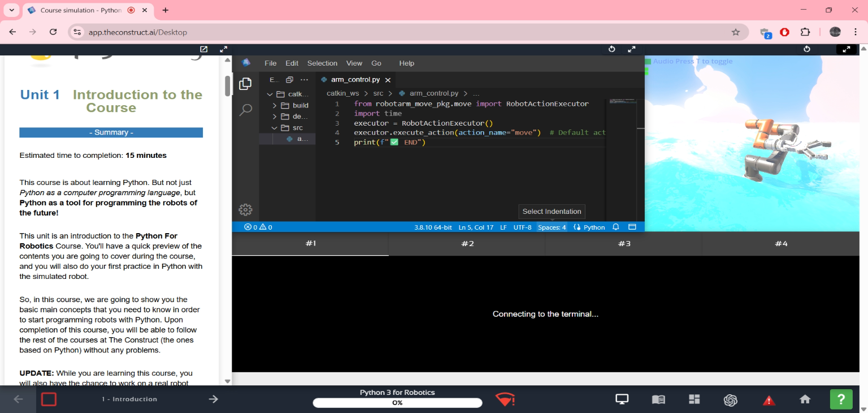Open the green question mark help button
The image size is (868, 413).
click(x=841, y=399)
